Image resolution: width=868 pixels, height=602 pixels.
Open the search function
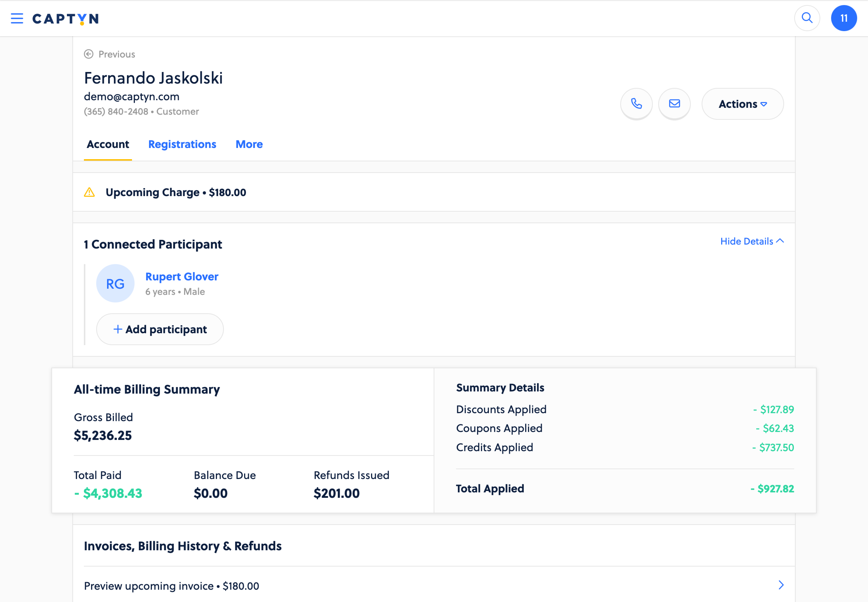(807, 18)
